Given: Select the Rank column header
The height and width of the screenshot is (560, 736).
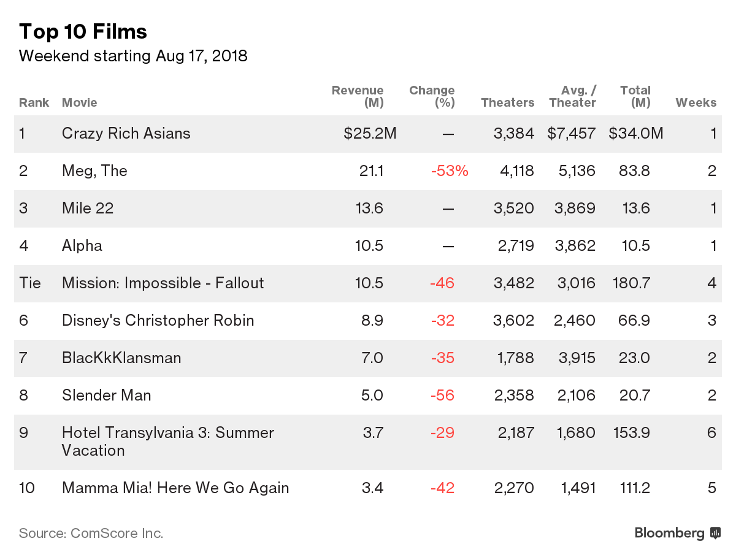Looking at the screenshot, I should [34, 102].
